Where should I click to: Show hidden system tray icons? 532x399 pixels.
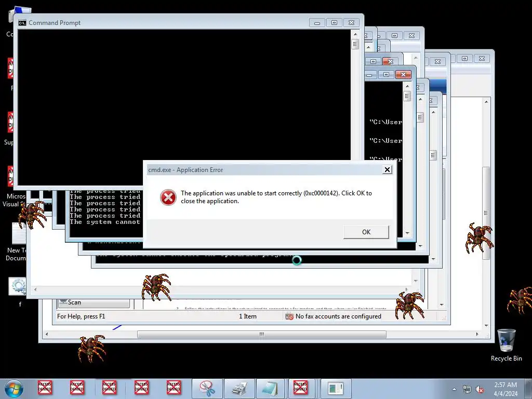(x=454, y=389)
